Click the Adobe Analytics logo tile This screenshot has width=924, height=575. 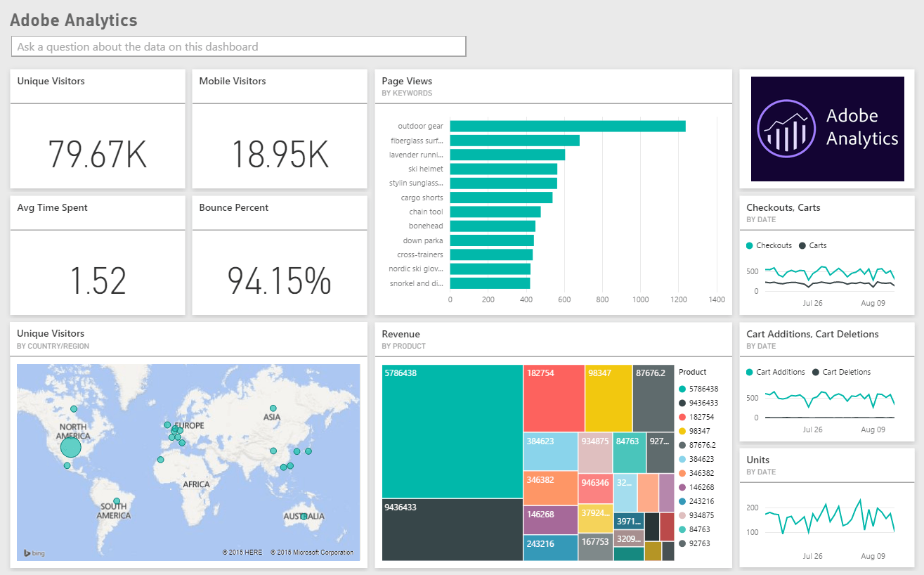826,129
